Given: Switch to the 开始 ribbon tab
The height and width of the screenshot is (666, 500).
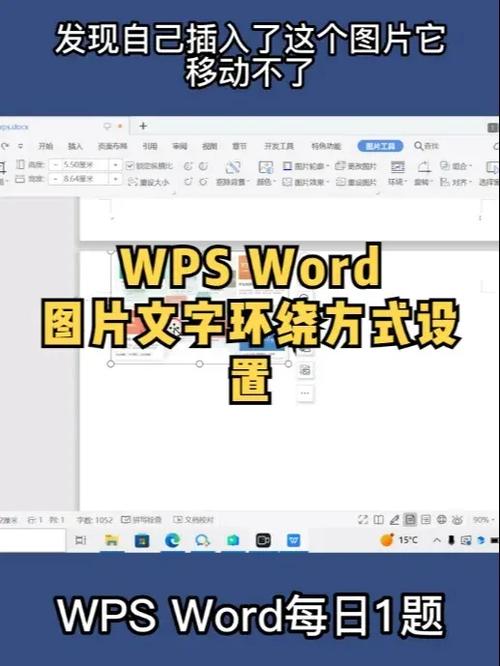Looking at the screenshot, I should pyautogui.click(x=45, y=146).
